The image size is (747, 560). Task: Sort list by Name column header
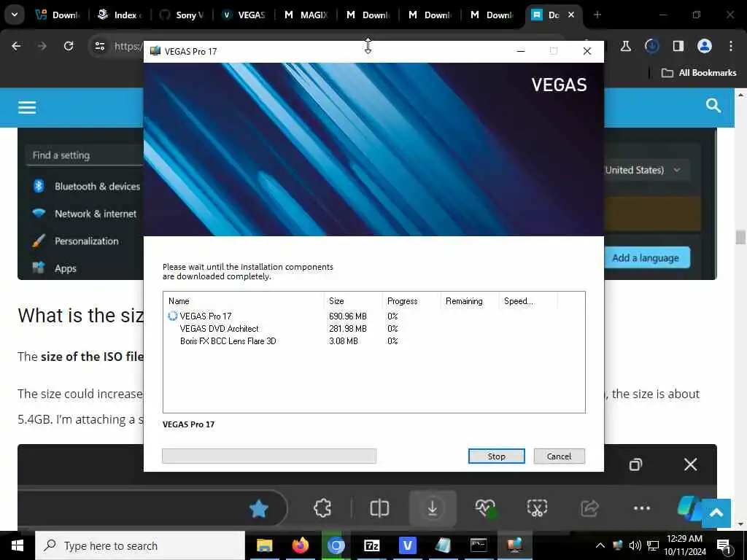244,301
